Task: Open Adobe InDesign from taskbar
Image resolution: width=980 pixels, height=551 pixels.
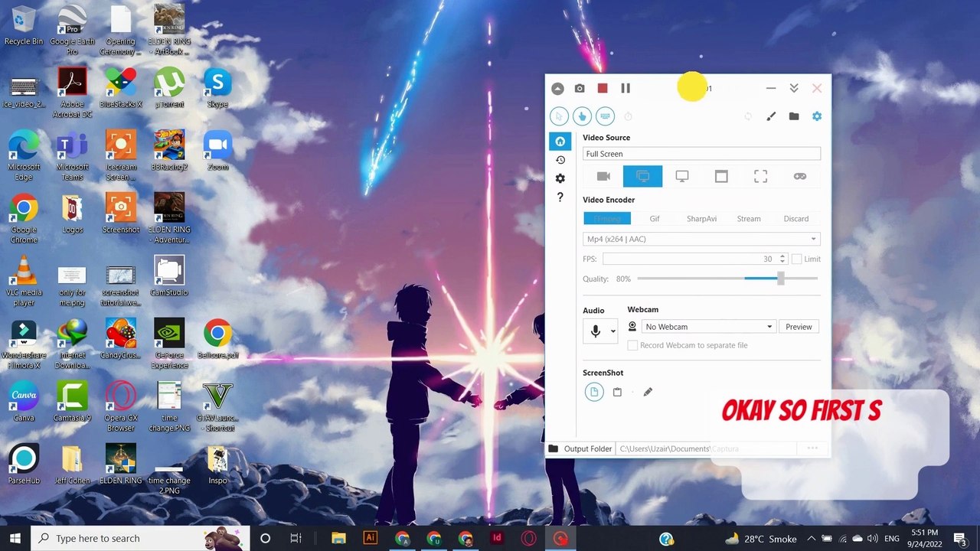Action: coord(497,539)
